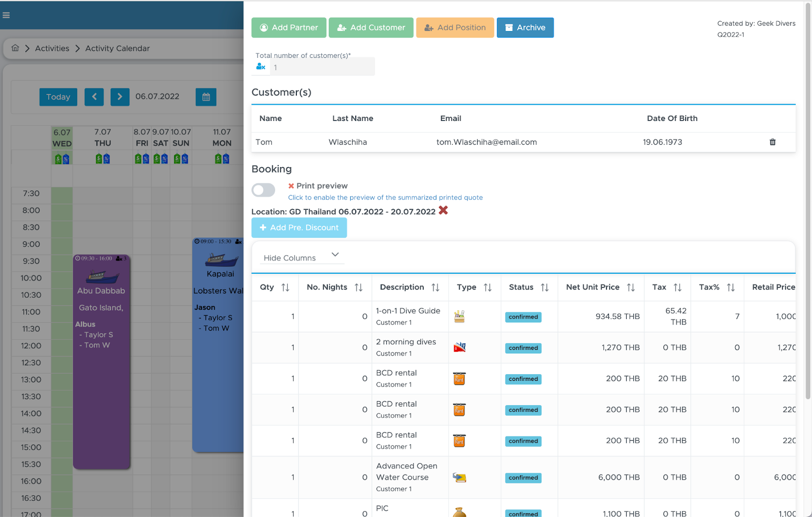
Task: Sort by Tax% column arrows
Action: tap(731, 287)
